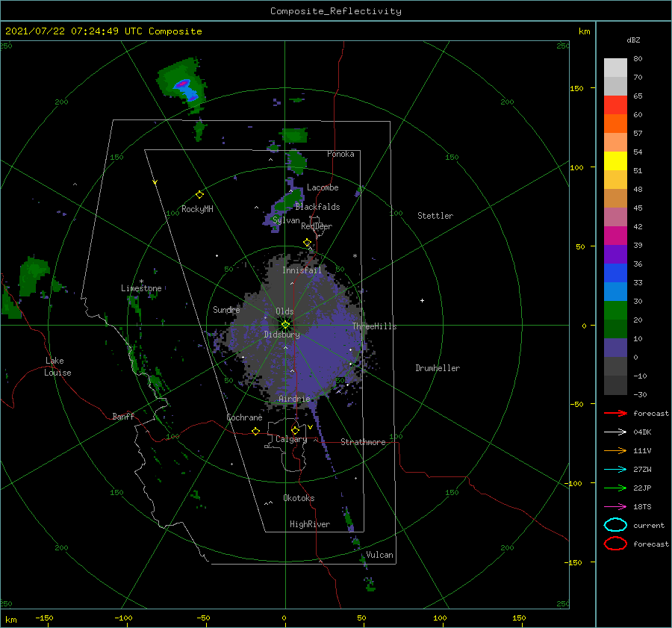Viewport: 672px width, 628px height.
Task: Click the Okotoks label
Action: (299, 498)
